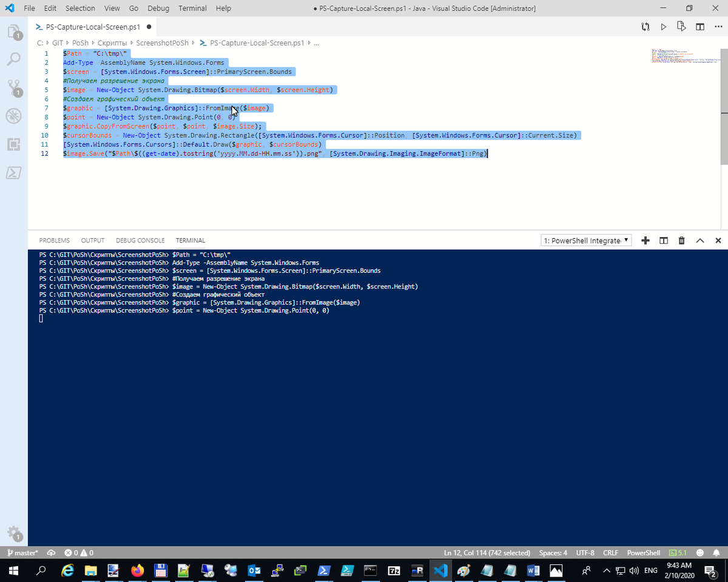
Task: Open the Source Control view
Action: click(13, 88)
